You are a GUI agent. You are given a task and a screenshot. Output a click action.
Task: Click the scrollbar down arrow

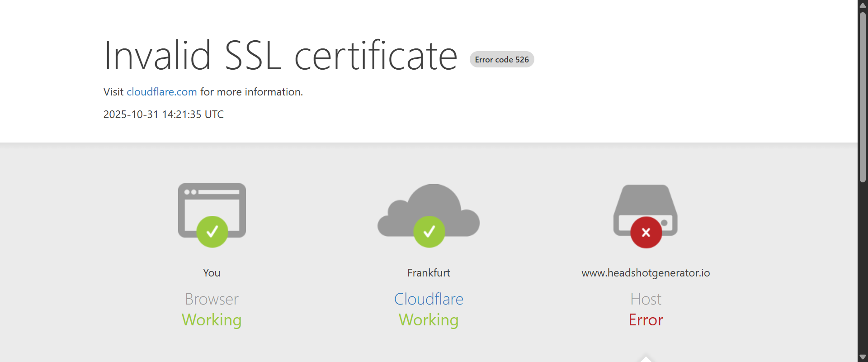point(863,357)
